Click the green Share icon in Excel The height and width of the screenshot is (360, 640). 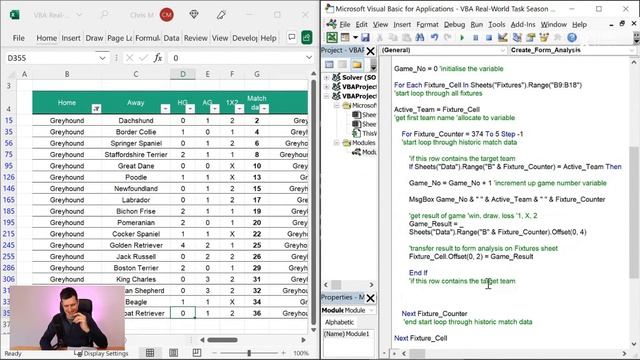(x=307, y=38)
